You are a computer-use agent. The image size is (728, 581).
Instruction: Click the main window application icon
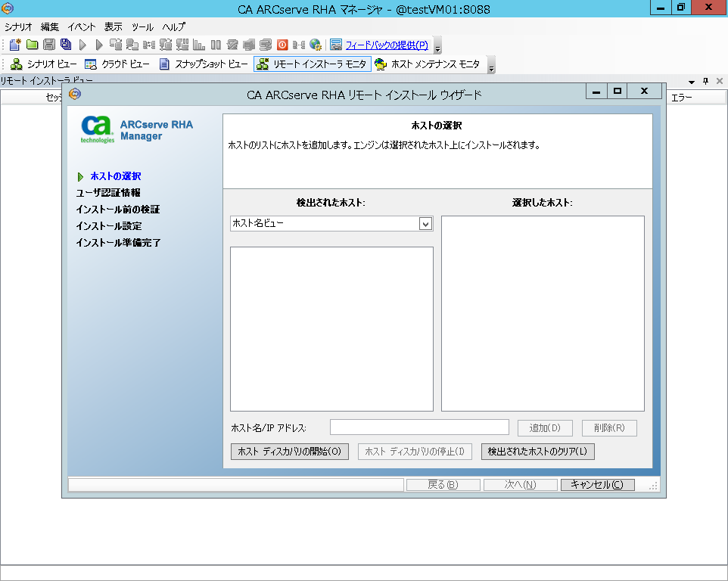pos(8,8)
